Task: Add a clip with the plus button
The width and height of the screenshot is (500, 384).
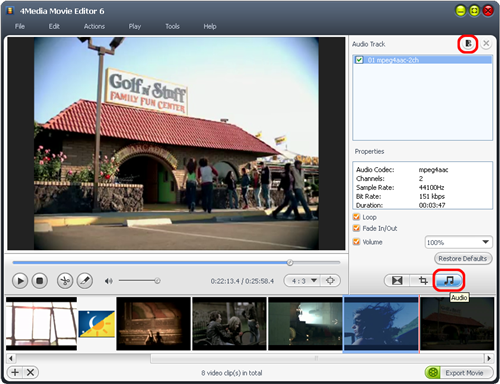Action: point(15,372)
